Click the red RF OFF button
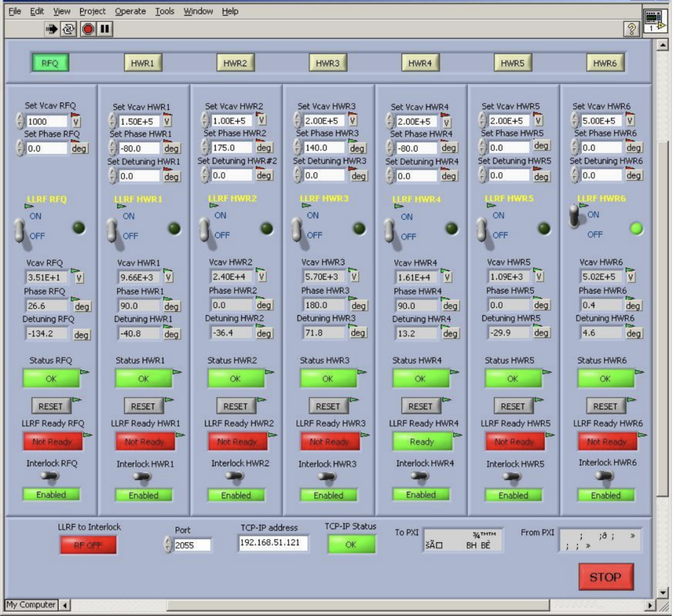This screenshot has height=616, width=673. tap(87, 545)
